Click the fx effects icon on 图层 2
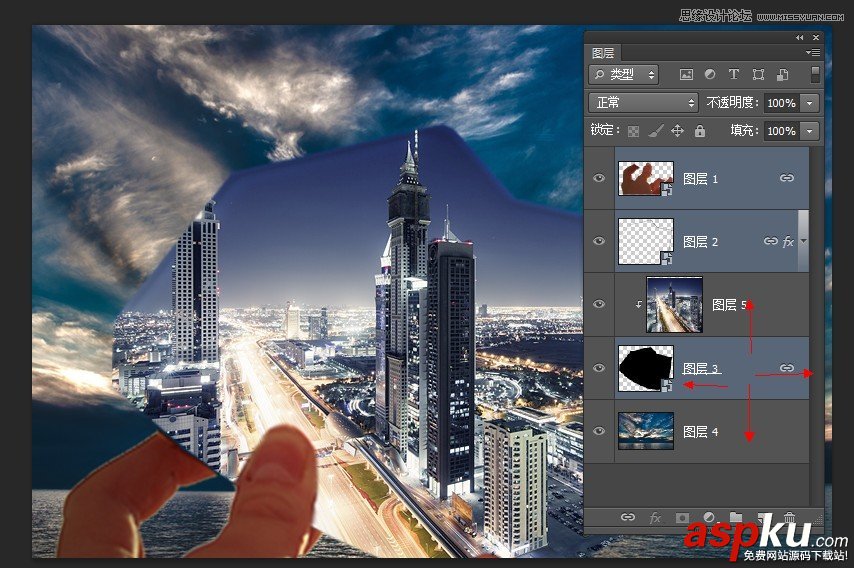854x568 pixels. (x=788, y=241)
